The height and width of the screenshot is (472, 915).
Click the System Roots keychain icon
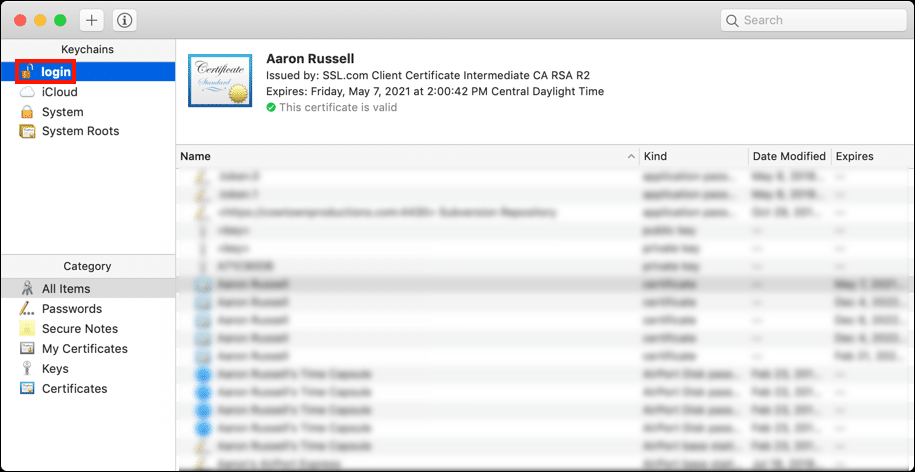click(x=28, y=131)
